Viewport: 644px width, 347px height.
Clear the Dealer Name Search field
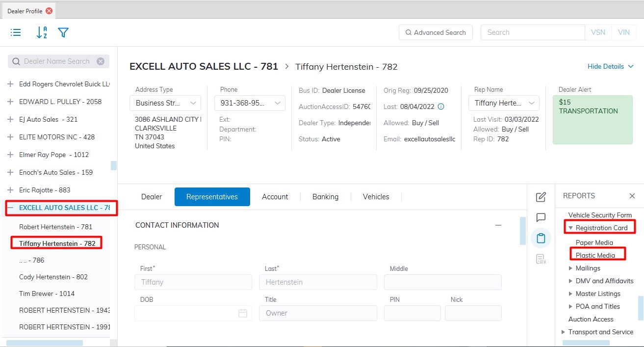(101, 61)
